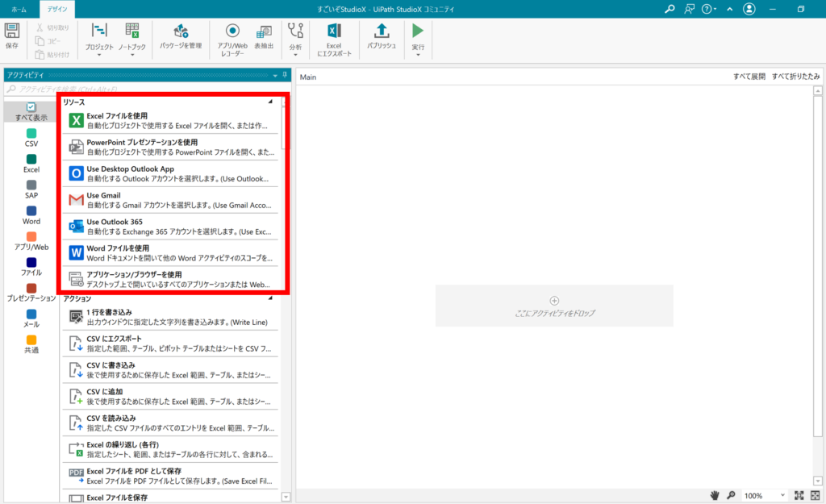Viewport: 826px width, 504px height.
Task: Pin the アクティビティ panel with the pin icon
Action: pyautogui.click(x=285, y=75)
